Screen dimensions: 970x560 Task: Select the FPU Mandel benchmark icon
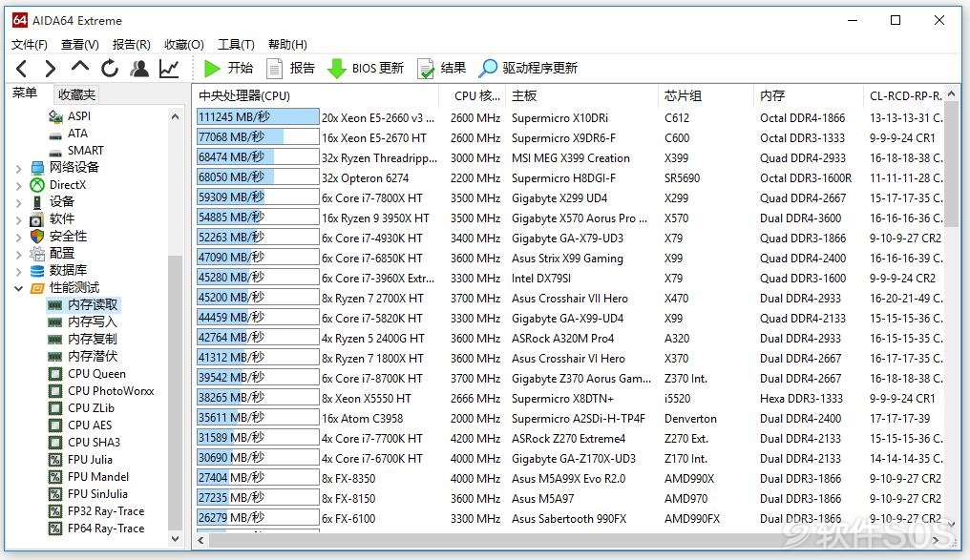(x=55, y=477)
